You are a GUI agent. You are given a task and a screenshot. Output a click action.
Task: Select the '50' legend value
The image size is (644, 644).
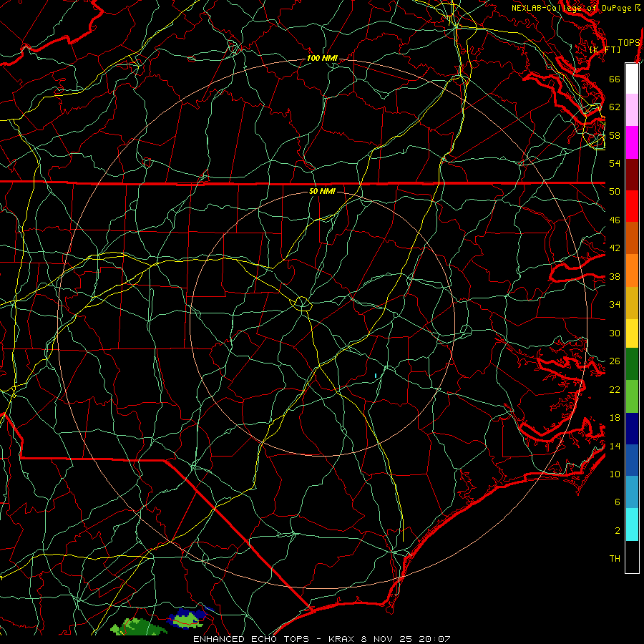coord(615,192)
